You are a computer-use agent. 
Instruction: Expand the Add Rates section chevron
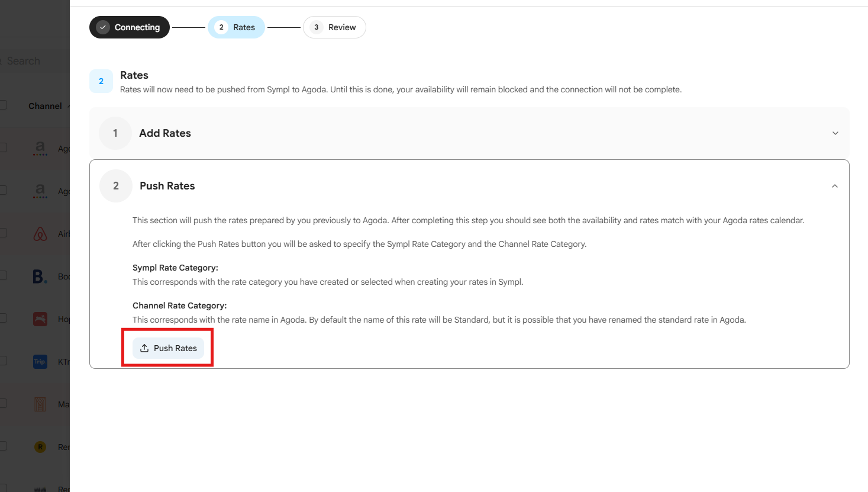pyautogui.click(x=835, y=133)
